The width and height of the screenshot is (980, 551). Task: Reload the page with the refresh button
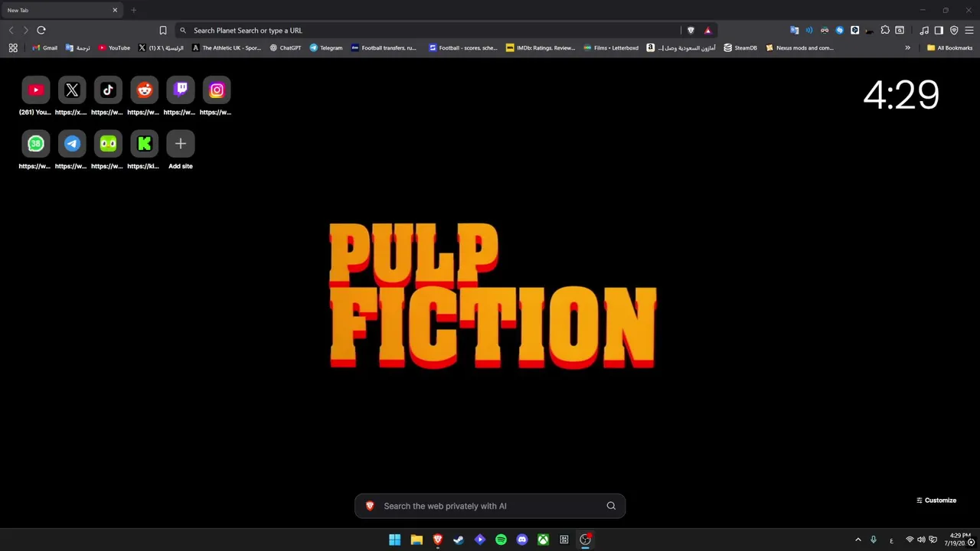[x=41, y=31]
